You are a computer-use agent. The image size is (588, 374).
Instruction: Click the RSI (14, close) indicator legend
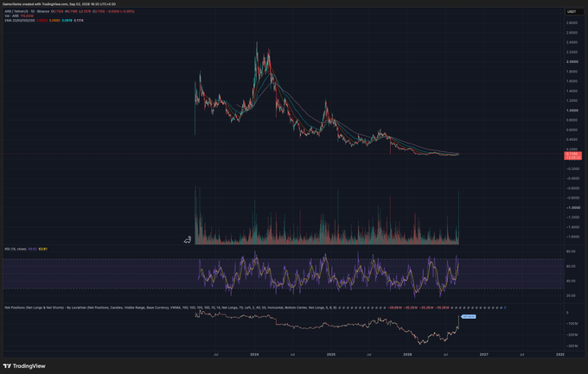(16, 249)
